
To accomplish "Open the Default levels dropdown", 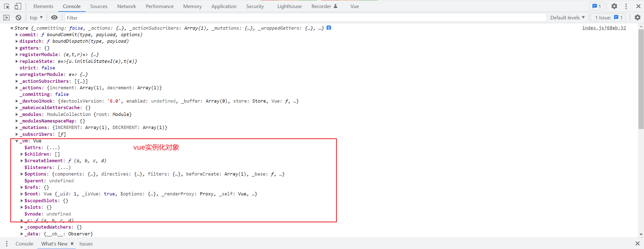I will click(568, 18).
